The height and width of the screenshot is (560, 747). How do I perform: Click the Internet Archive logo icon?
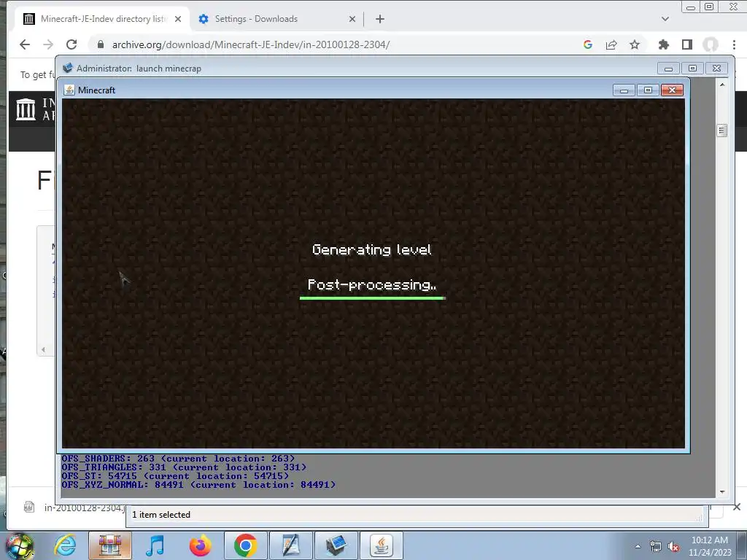point(26,109)
